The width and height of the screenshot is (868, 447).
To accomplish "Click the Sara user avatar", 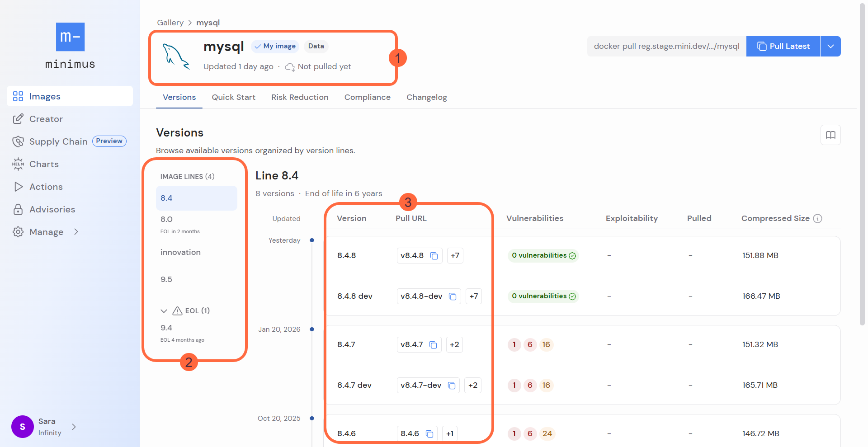I will pyautogui.click(x=23, y=427).
